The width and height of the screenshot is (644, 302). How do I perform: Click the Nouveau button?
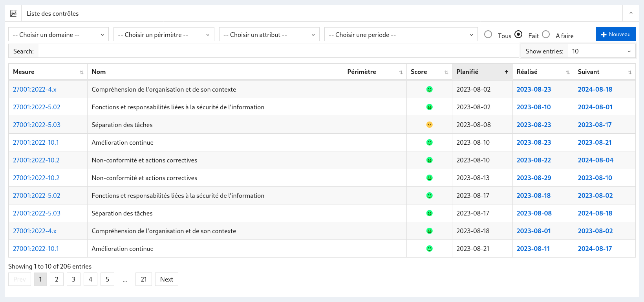tap(615, 34)
